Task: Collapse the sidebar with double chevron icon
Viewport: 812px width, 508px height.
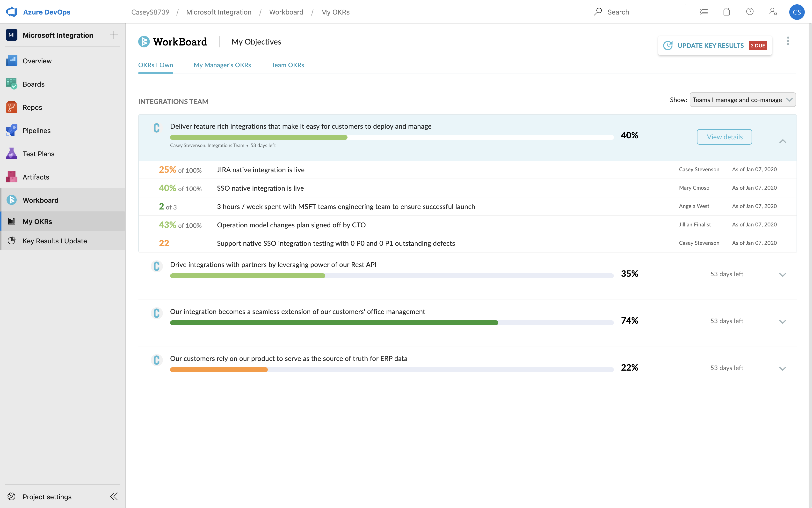Action: coord(114,497)
